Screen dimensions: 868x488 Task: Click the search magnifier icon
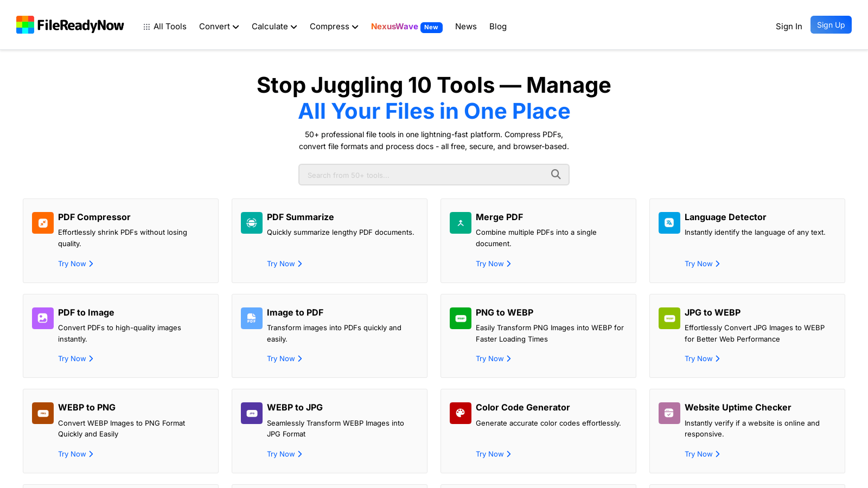point(556,175)
